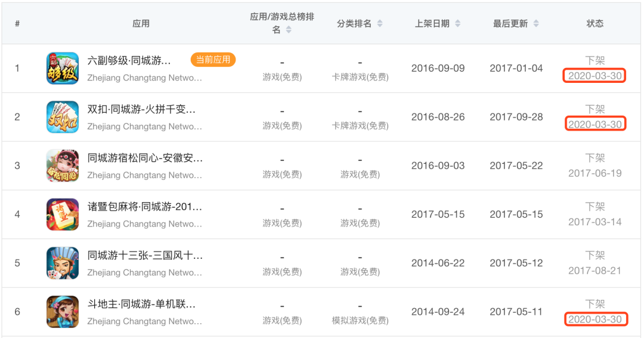
Task: Click the 当前应用 orange badge
Action: 213,60
